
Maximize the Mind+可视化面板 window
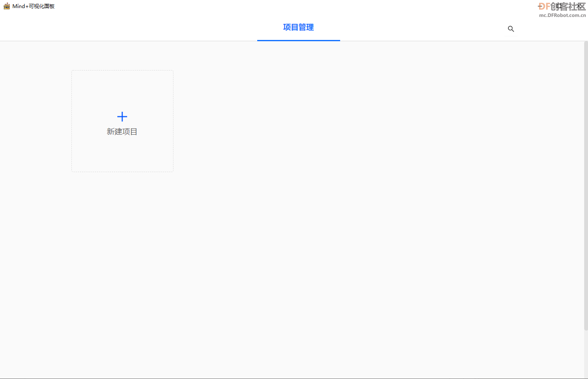(559, 6)
